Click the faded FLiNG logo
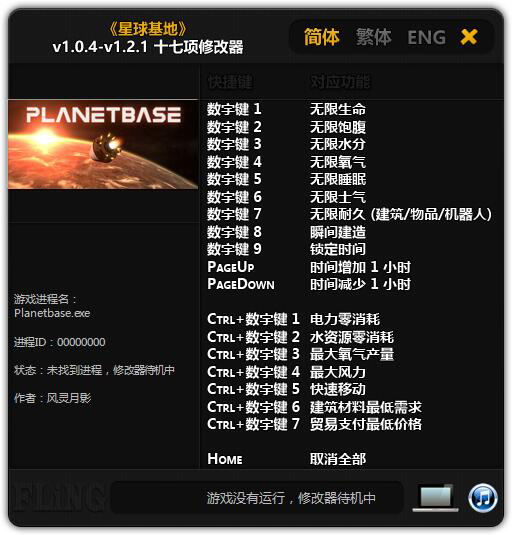Image resolution: width=512 pixels, height=535 pixels. [x=58, y=496]
